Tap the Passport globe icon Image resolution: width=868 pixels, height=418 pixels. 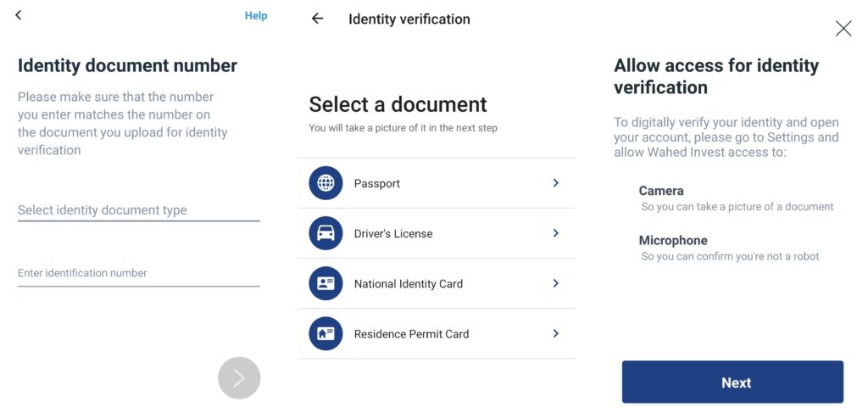(x=325, y=182)
